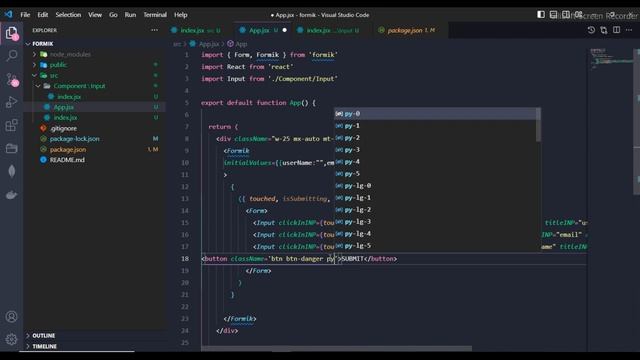This screenshot has width=640, height=360.
Task: Click the VS Code logo icon
Action: (9, 15)
